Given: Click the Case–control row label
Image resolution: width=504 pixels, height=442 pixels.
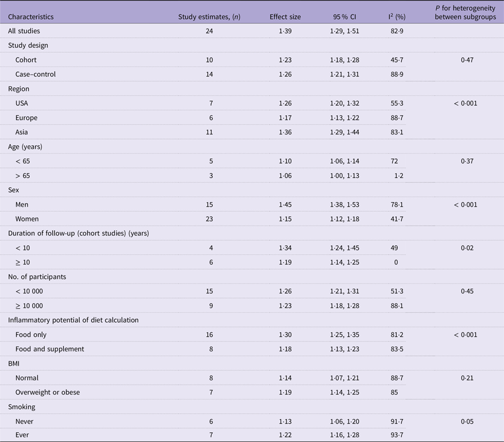Looking at the screenshot, I should coord(36,74).
